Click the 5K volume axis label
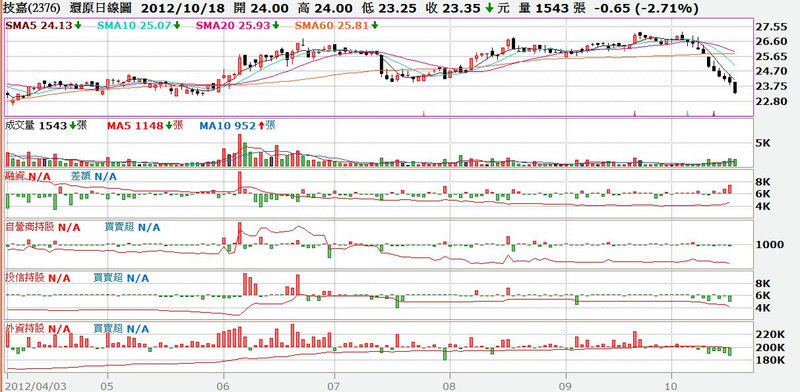The height and width of the screenshot is (392, 800). [x=763, y=143]
